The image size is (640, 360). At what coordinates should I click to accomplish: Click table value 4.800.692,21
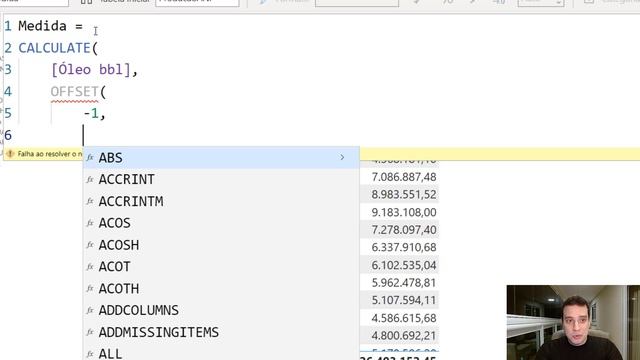pos(404,336)
